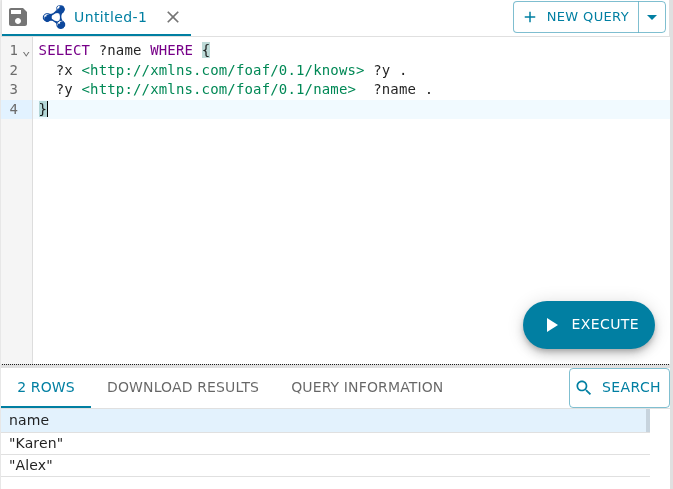Run the query with the EXECUTE button
673x489 pixels.
(x=589, y=325)
